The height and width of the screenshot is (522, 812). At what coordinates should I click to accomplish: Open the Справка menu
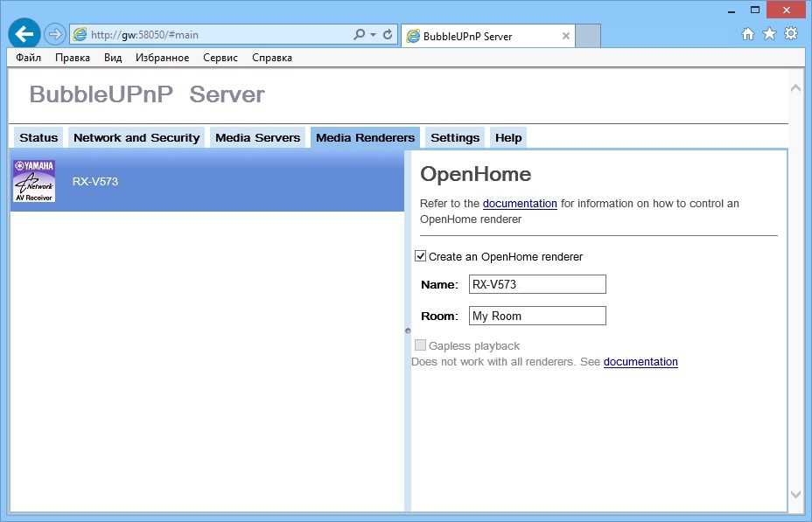pyautogui.click(x=272, y=58)
